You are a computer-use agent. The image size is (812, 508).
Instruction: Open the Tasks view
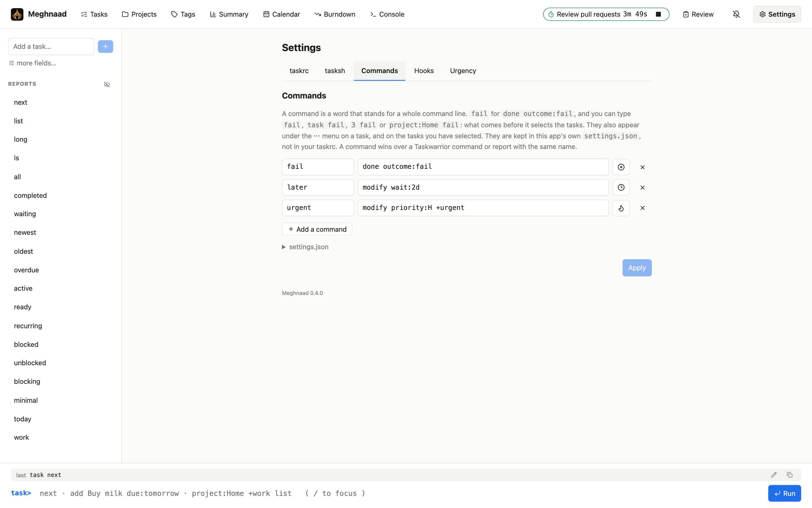click(x=94, y=14)
